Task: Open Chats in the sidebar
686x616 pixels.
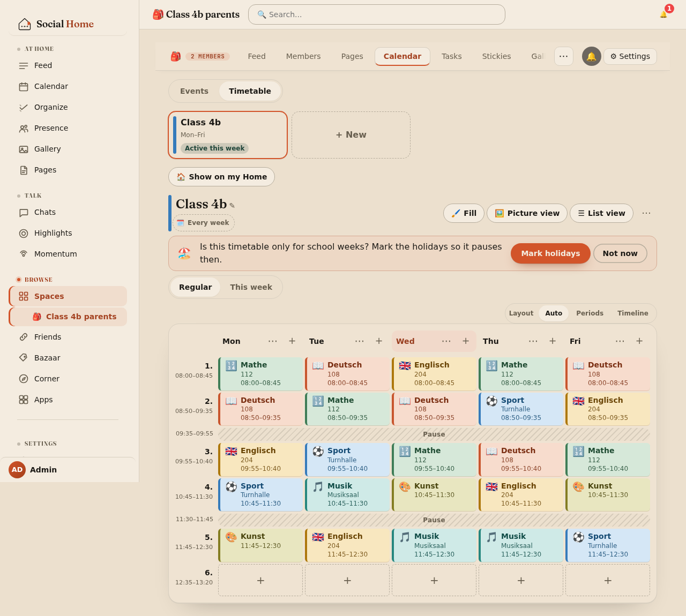Action: pyautogui.click(x=68, y=212)
